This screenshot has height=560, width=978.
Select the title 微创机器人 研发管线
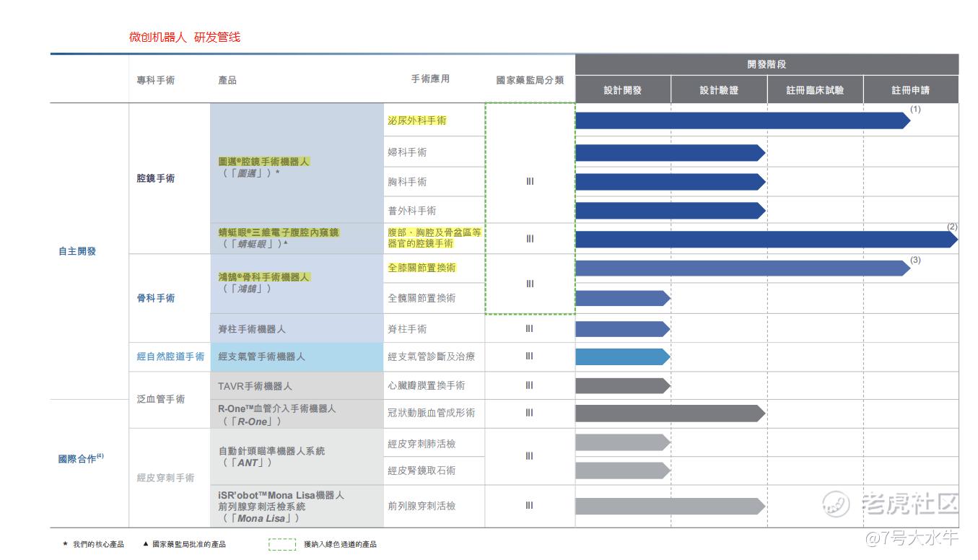(x=185, y=37)
